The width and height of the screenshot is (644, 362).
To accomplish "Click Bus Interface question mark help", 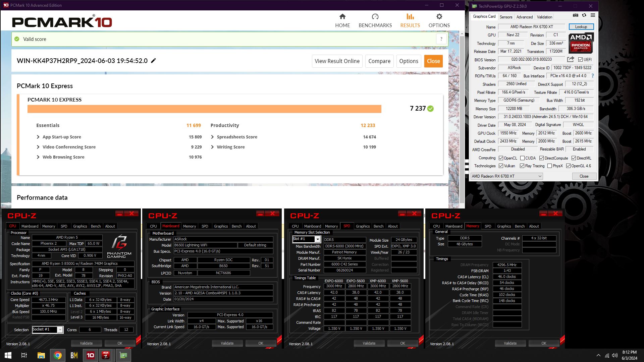I will tap(592, 76).
